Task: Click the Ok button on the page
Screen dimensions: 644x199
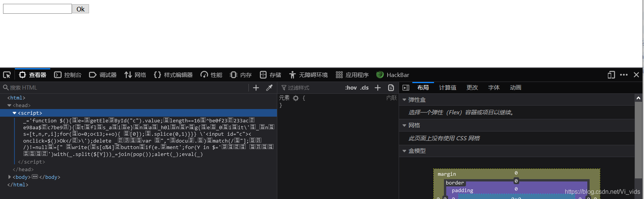Action: coord(81,9)
